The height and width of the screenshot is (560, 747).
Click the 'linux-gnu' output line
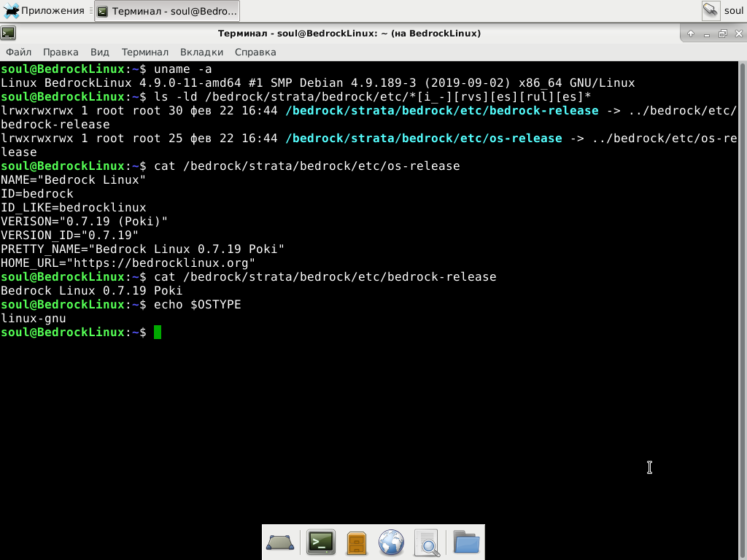pos(34,318)
